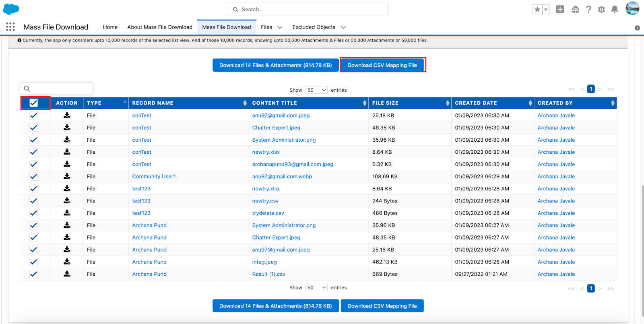
Task: Toggle the select-all header checkbox
Action: 34,103
